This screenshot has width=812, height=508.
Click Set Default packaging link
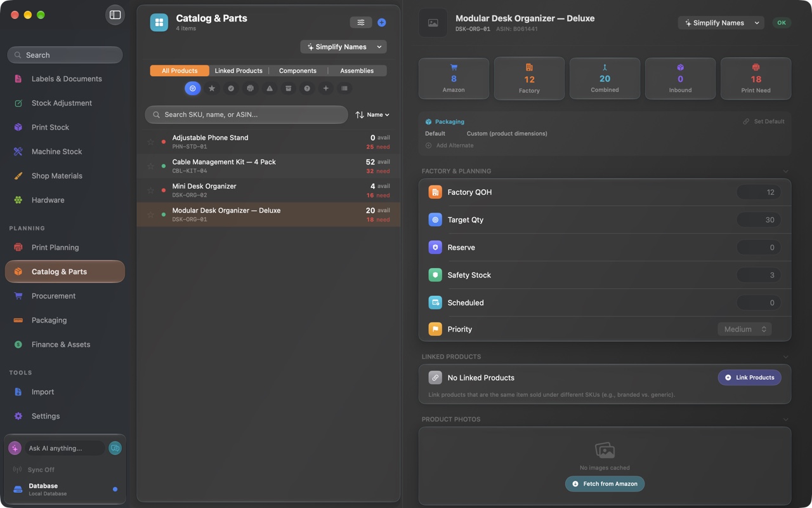(764, 121)
